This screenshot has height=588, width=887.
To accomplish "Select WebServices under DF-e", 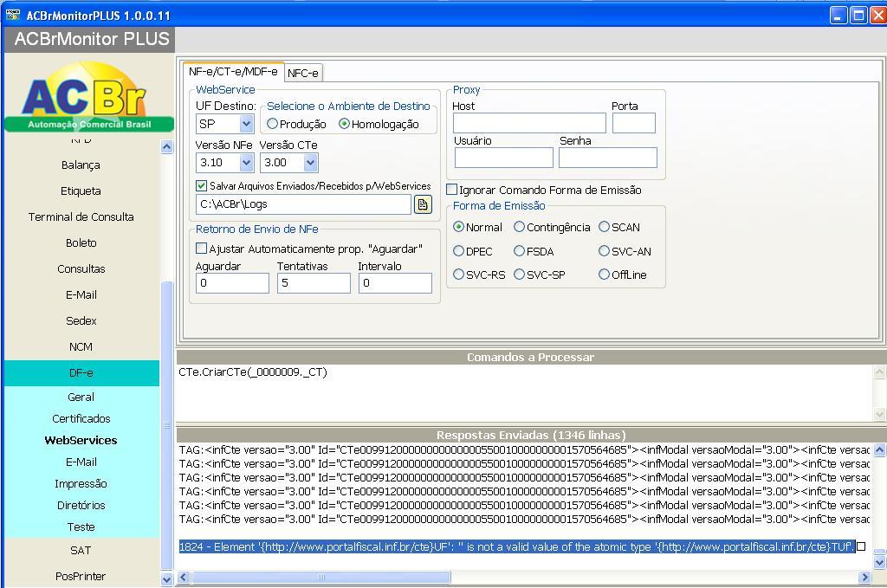I will pos(81,441).
